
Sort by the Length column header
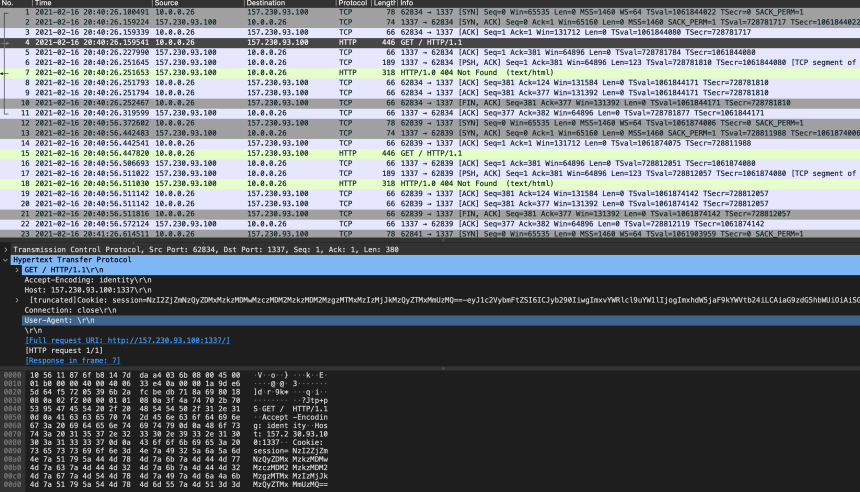pyautogui.click(x=384, y=3)
